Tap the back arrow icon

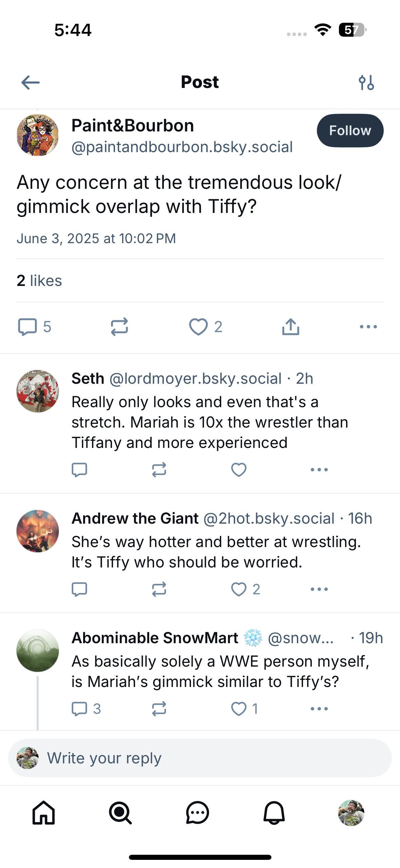click(x=31, y=83)
